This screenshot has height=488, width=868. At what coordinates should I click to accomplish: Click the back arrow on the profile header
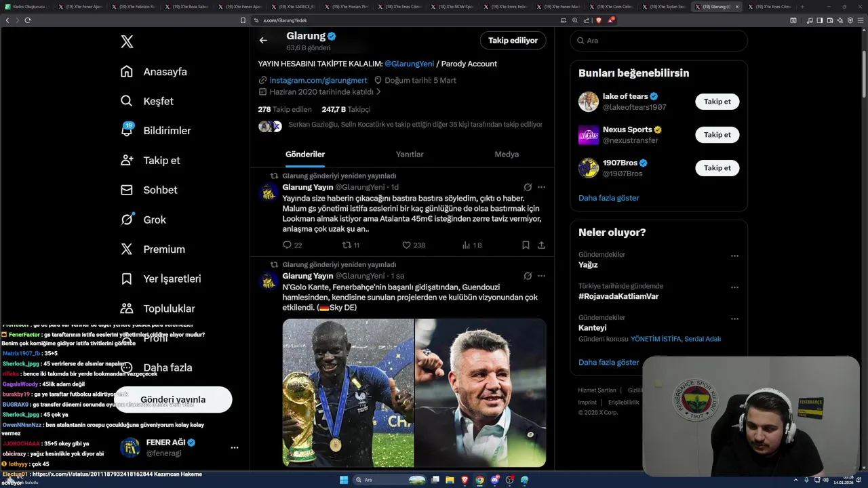pos(263,41)
